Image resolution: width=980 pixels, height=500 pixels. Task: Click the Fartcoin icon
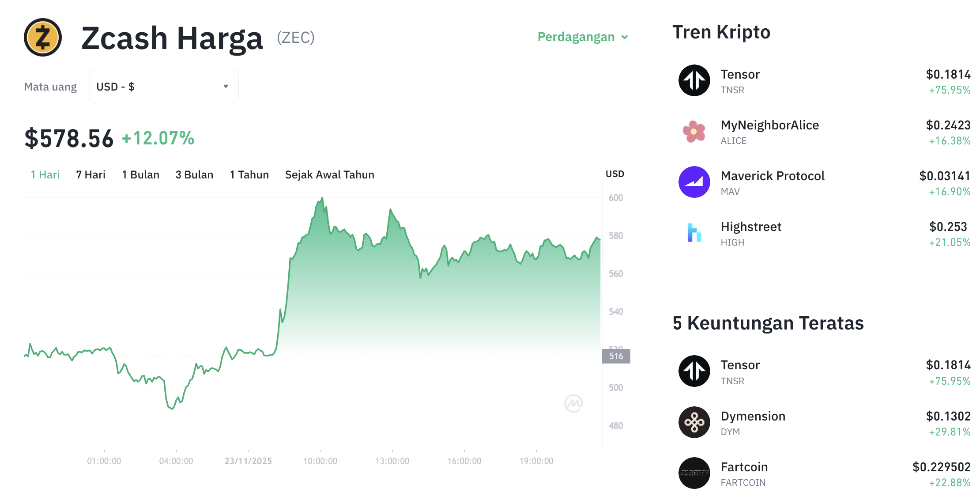point(694,473)
